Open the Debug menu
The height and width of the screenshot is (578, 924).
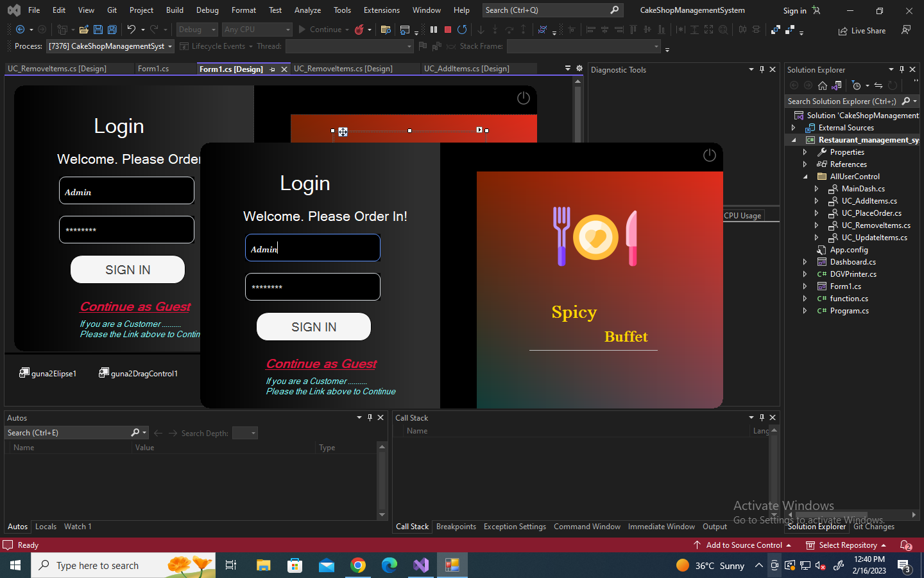point(207,10)
